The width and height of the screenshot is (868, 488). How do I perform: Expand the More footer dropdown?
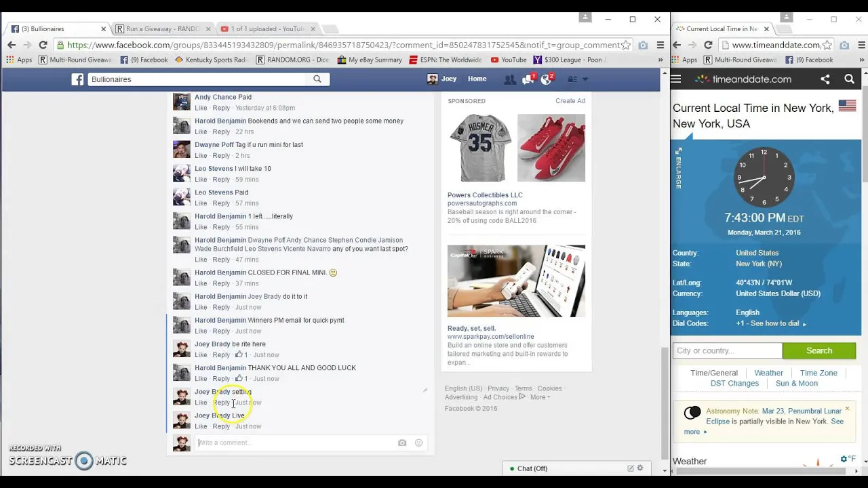(540, 397)
